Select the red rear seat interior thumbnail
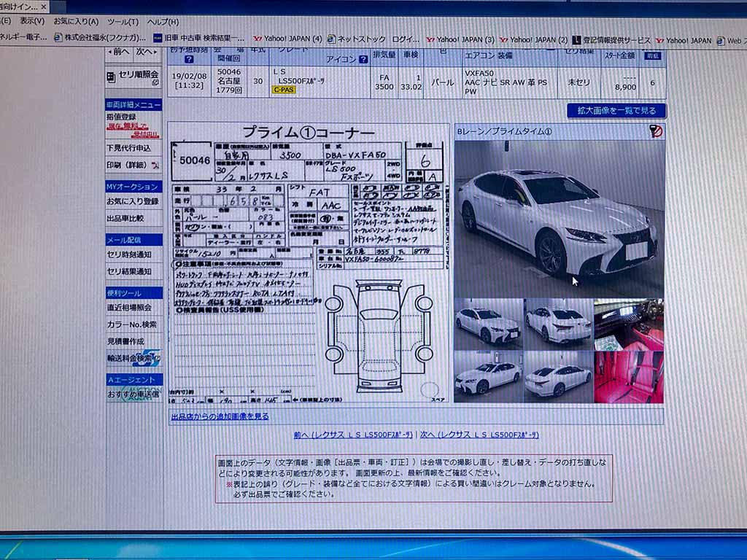Screen dimensions: 747x560 [628, 377]
